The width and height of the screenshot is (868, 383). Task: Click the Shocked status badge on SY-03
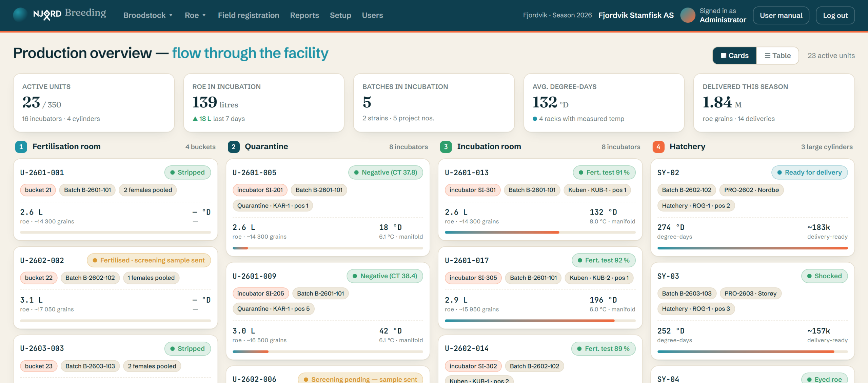point(825,276)
